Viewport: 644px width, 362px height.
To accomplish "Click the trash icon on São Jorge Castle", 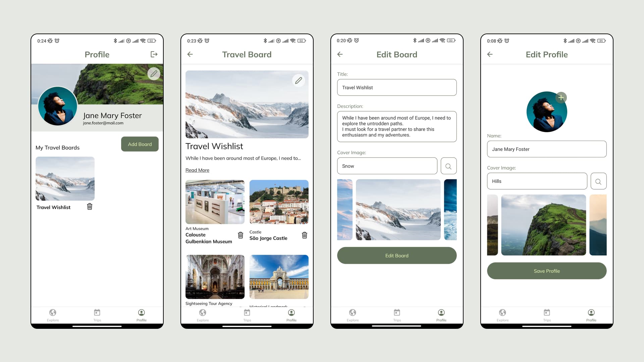I will tap(304, 235).
